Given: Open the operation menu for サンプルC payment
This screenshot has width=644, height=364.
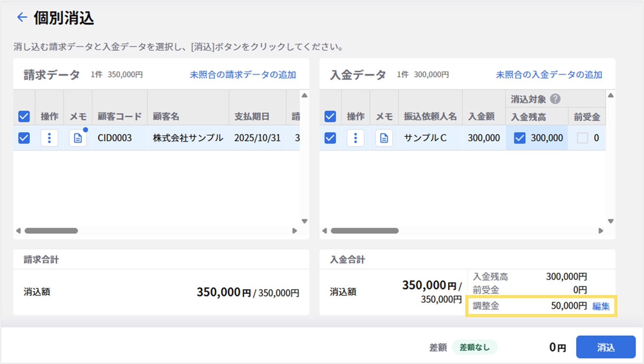Looking at the screenshot, I should click(355, 138).
